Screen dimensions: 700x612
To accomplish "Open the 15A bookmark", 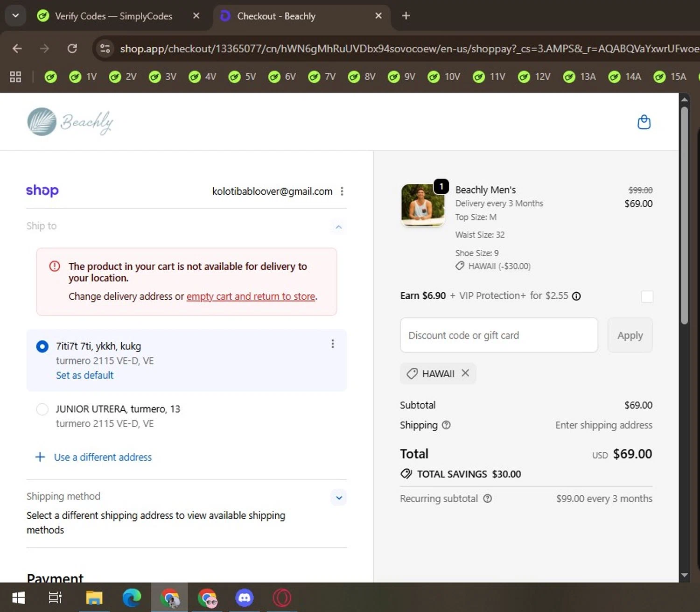I will [670, 77].
